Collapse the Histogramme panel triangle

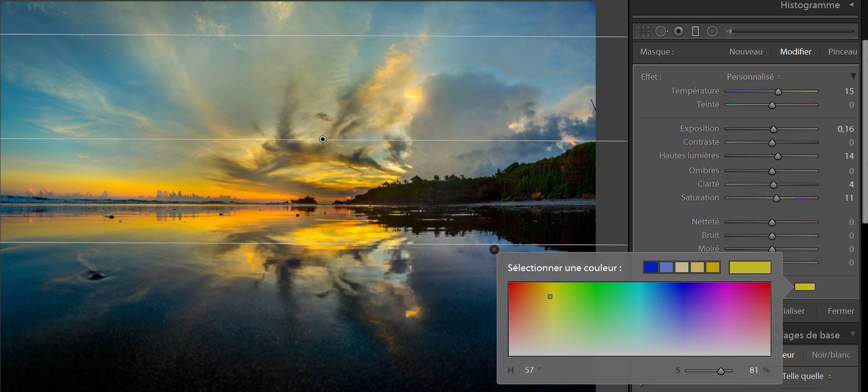pos(852,4)
